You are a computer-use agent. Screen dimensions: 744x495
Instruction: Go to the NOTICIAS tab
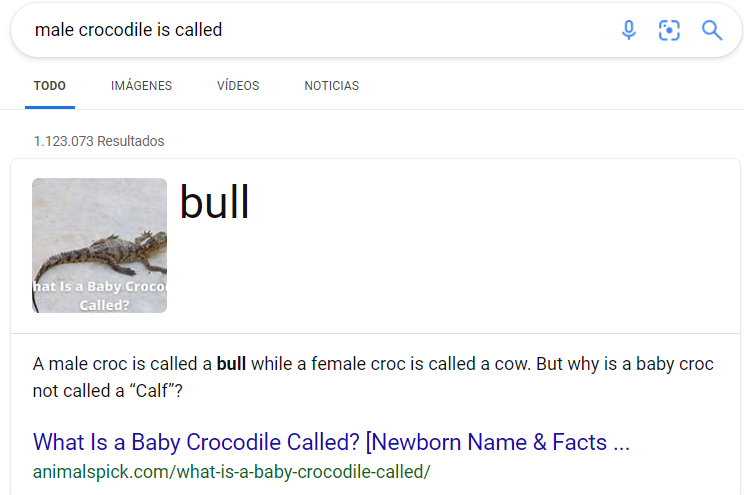[332, 86]
